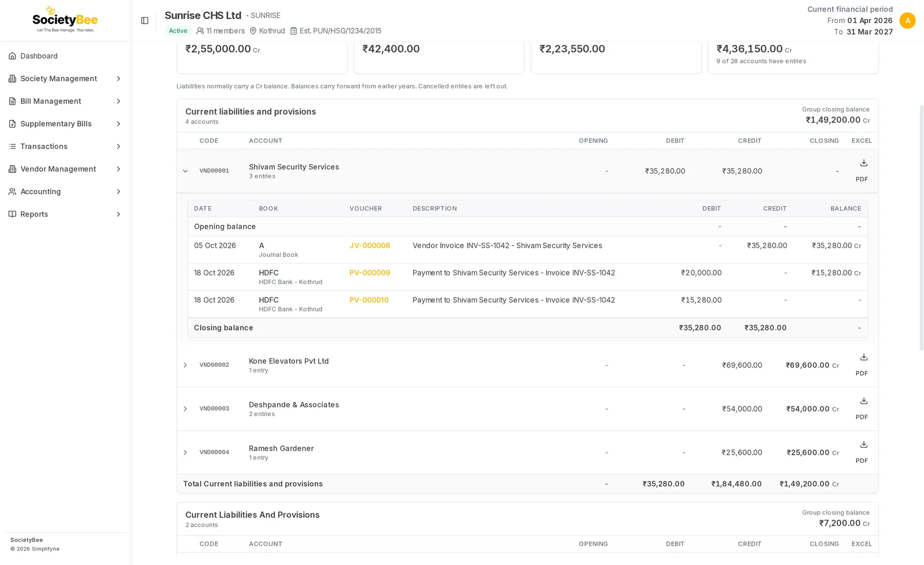Click the Vendor Management icon
This screenshot has width=924, height=565.
tap(12, 169)
